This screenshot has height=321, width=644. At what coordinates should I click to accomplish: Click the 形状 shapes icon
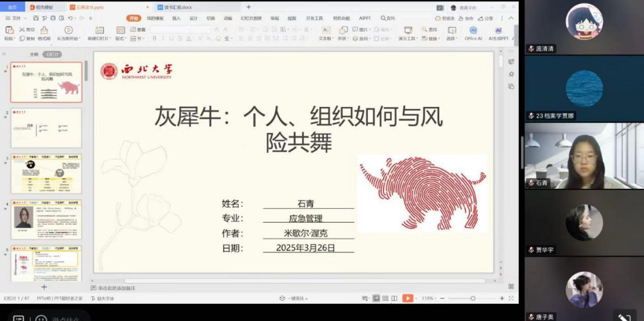click(x=343, y=31)
